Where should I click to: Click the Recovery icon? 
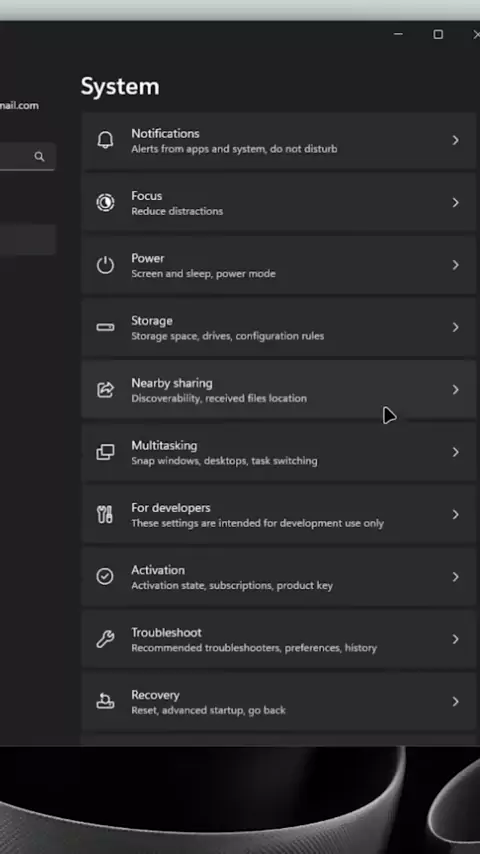pos(105,702)
